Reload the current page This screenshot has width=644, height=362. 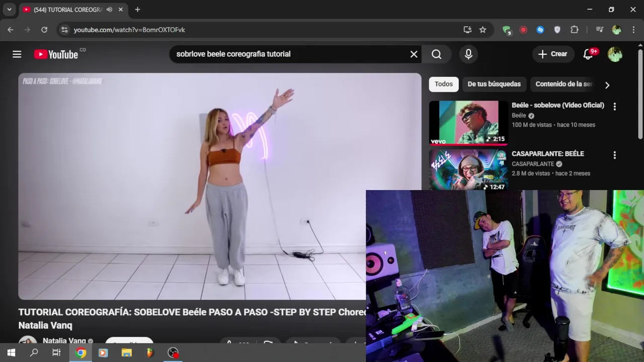pos(44,30)
